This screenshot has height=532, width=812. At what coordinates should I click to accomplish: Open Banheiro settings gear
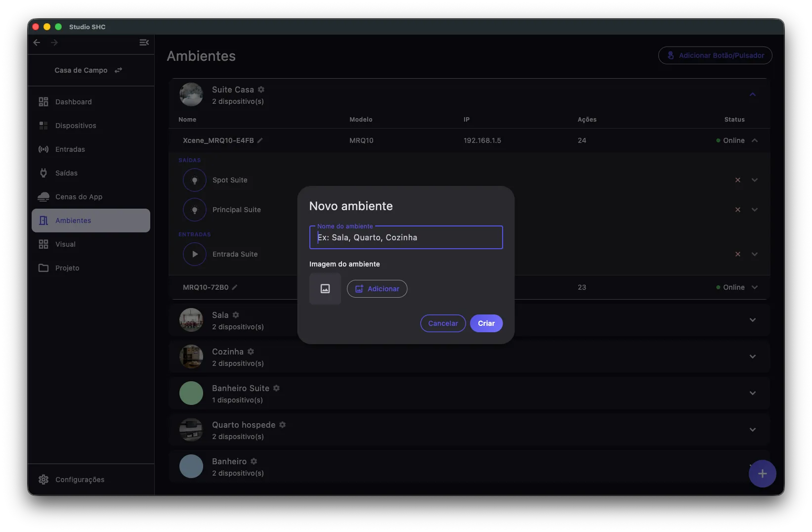coord(254,461)
